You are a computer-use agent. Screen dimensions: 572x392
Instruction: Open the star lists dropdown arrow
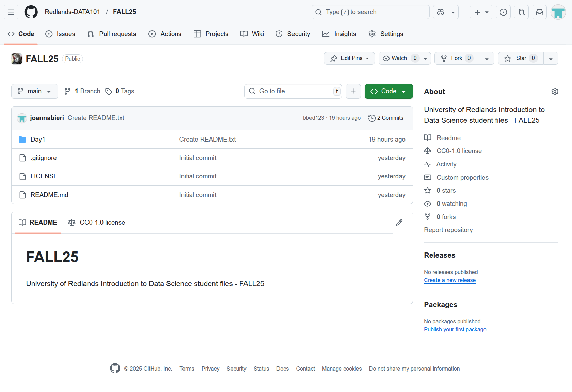(551, 59)
